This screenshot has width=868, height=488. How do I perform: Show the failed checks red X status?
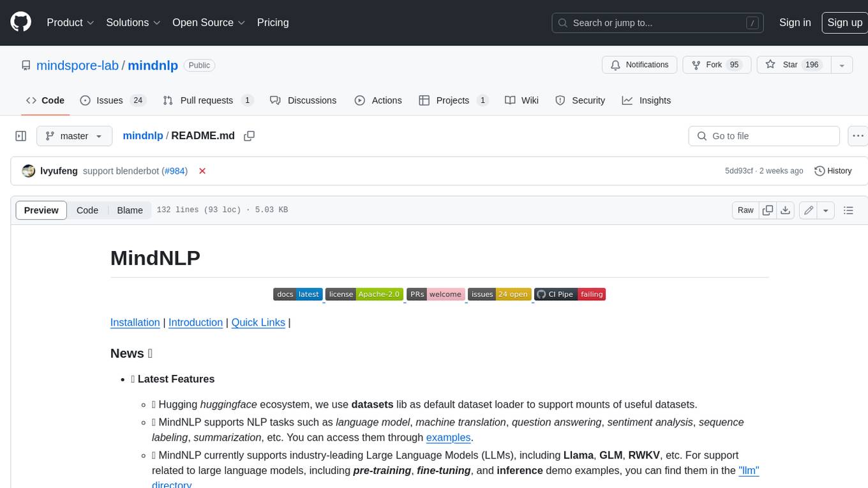[x=202, y=171]
